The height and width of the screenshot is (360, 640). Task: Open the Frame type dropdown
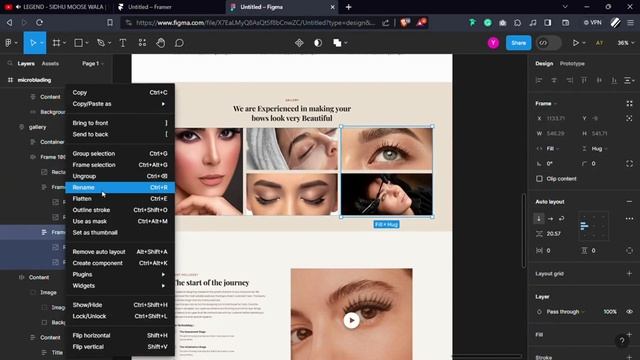pyautogui.click(x=546, y=104)
